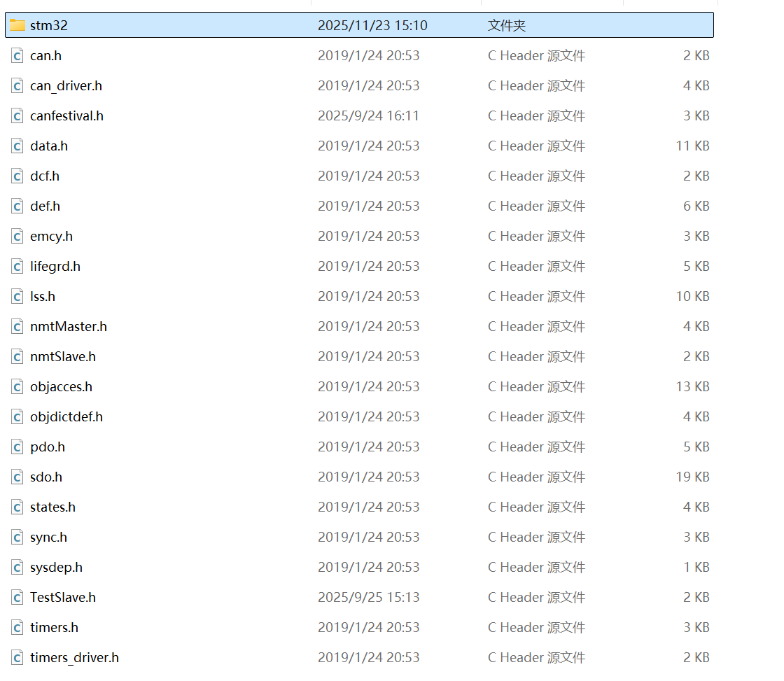
Task: Select the file name sync.h
Action: click(x=48, y=538)
